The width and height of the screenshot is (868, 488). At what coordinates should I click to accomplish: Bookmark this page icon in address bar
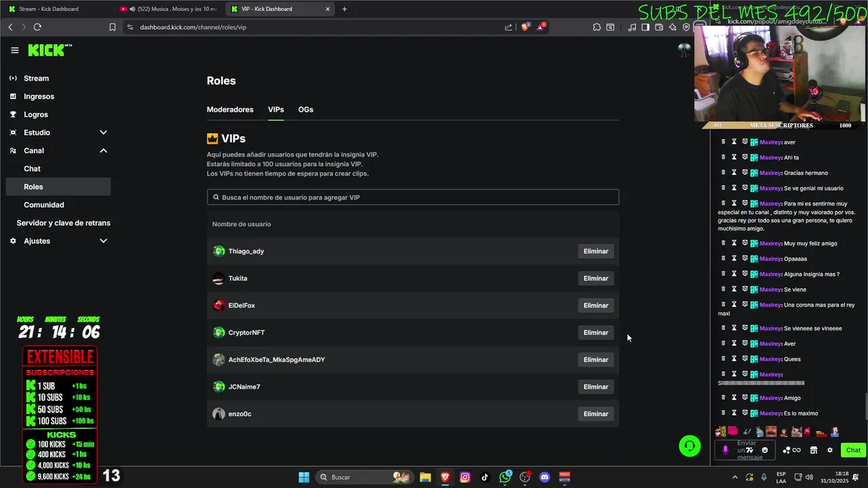[x=113, y=27]
